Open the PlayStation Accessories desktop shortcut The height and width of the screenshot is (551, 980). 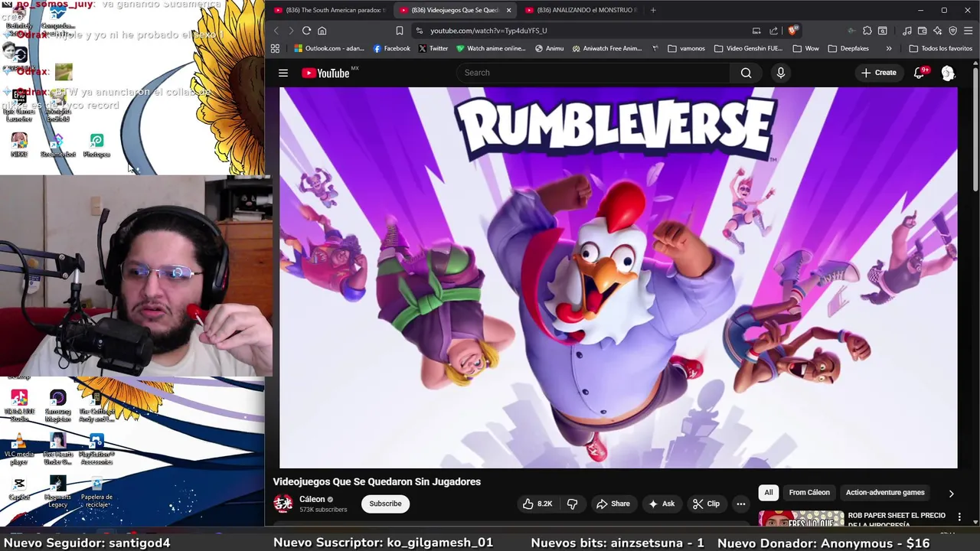click(x=96, y=449)
